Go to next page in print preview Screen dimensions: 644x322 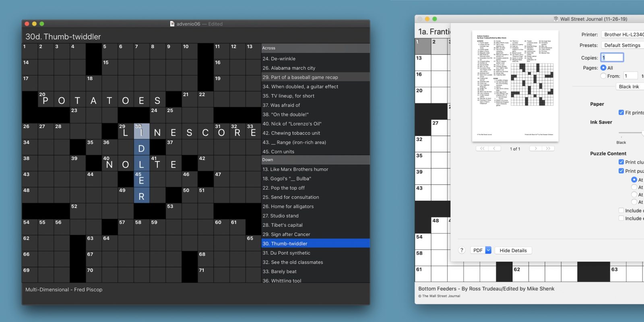pos(535,149)
